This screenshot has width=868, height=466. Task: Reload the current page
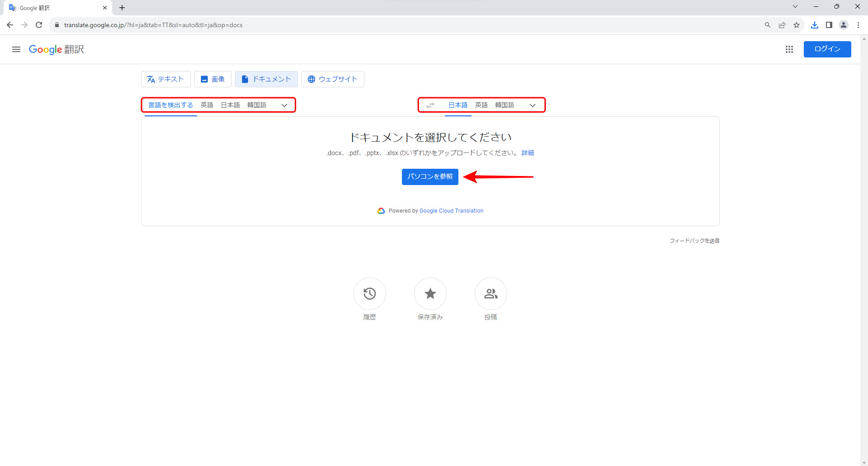click(39, 25)
